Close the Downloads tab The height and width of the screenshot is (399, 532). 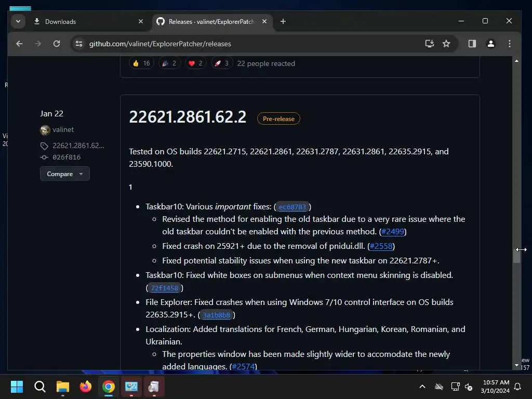click(141, 21)
